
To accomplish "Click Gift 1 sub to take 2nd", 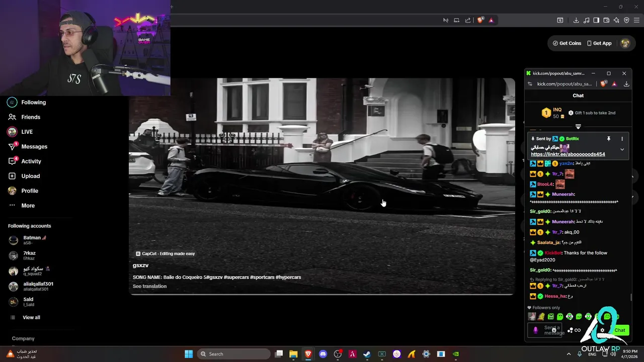I will (592, 113).
